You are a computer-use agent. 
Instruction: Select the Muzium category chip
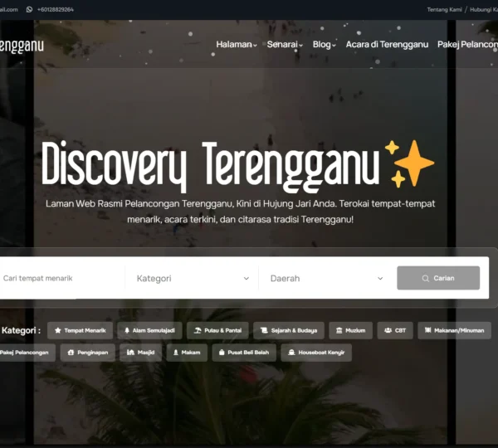350,330
